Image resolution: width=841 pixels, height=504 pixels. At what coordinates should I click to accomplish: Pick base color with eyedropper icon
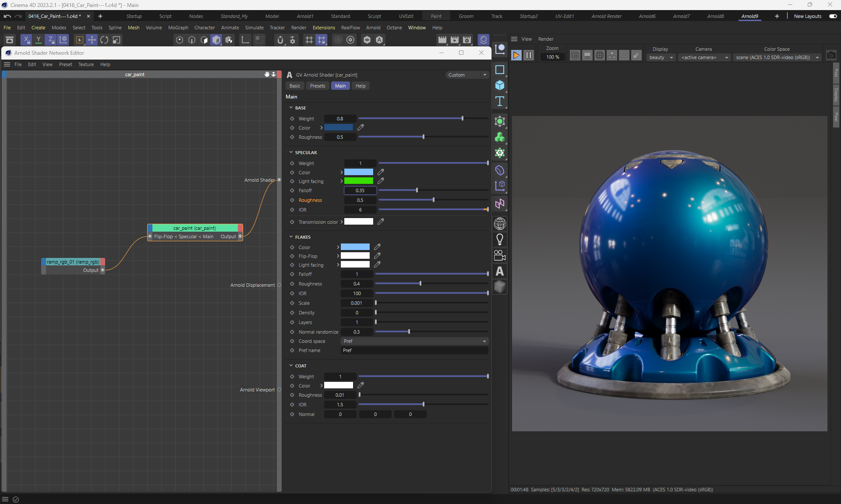pyautogui.click(x=360, y=127)
